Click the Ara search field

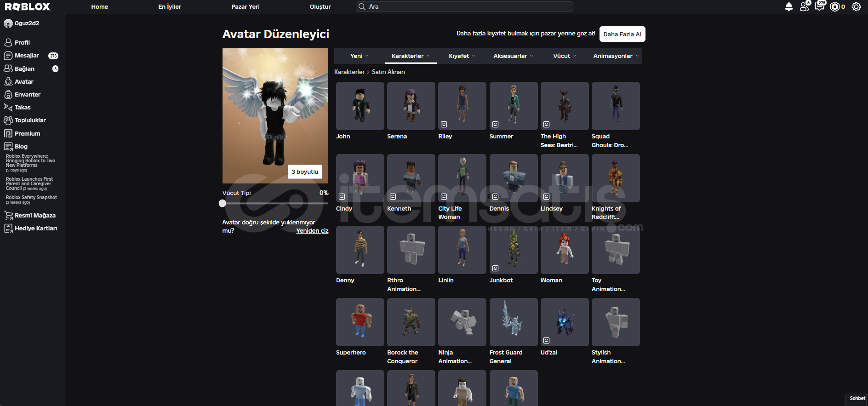point(464,6)
